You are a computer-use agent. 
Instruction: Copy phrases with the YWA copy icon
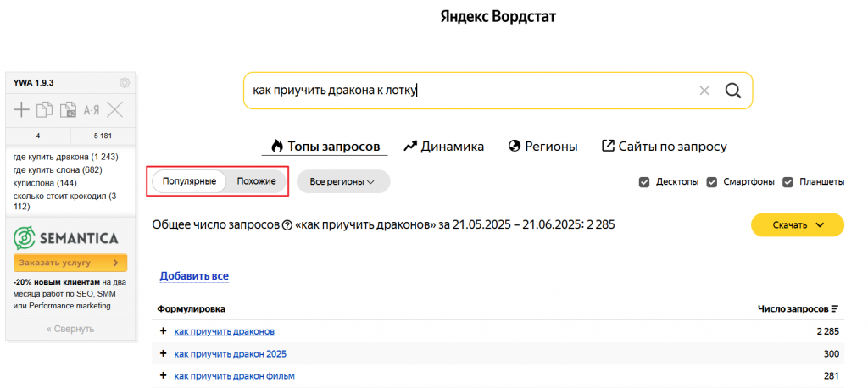pos(45,109)
